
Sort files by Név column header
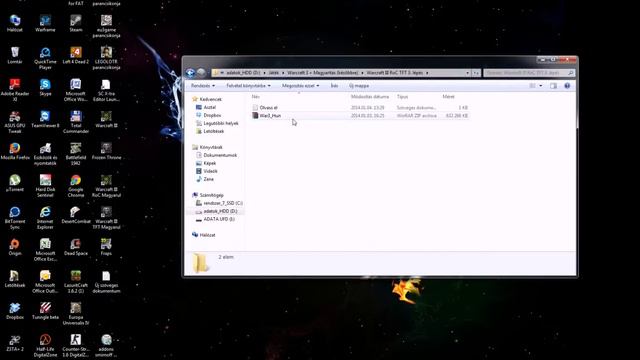[x=256, y=97]
